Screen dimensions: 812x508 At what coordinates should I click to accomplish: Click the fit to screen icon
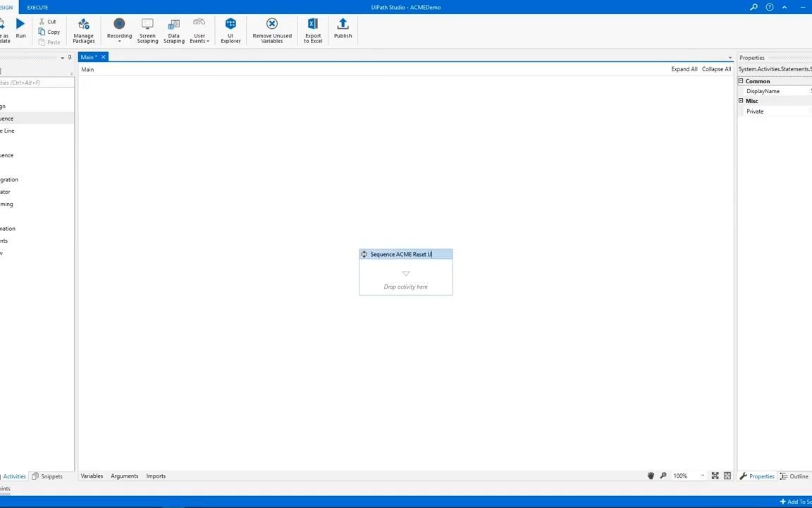[715, 476]
